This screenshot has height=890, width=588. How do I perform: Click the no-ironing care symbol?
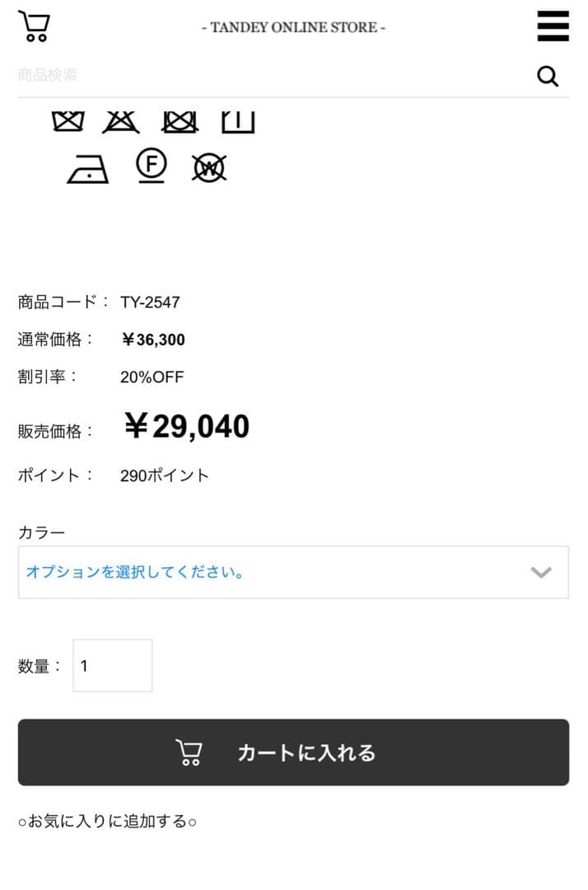(x=86, y=166)
